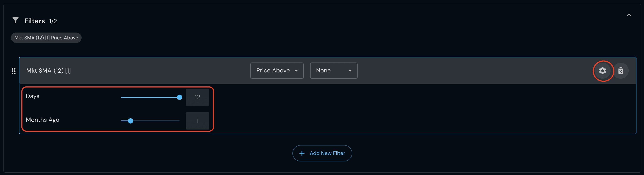Click the caret on the None dropdown
This screenshot has width=644, height=175.
tap(350, 71)
